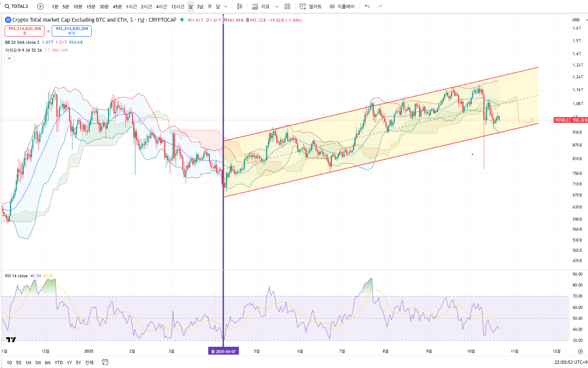Undo the last chart action

click(x=367, y=6)
